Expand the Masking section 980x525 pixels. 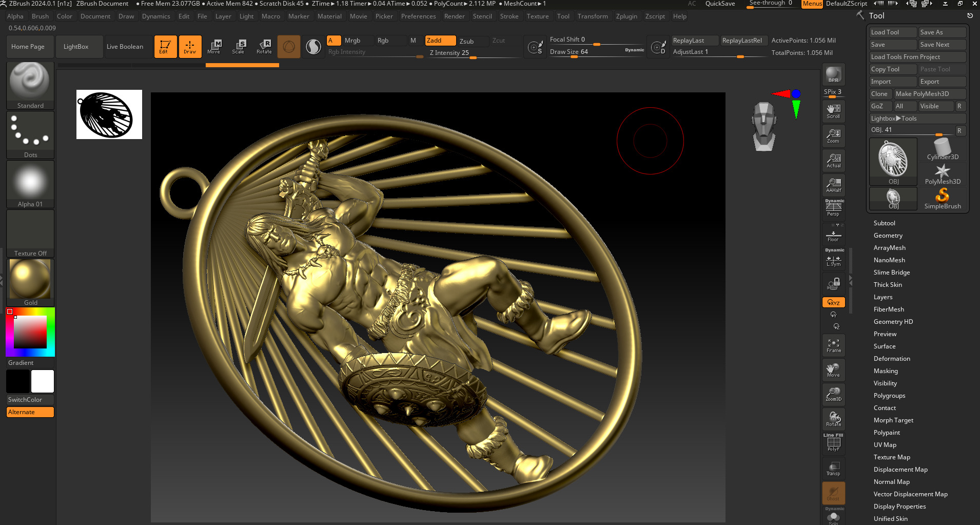point(886,371)
